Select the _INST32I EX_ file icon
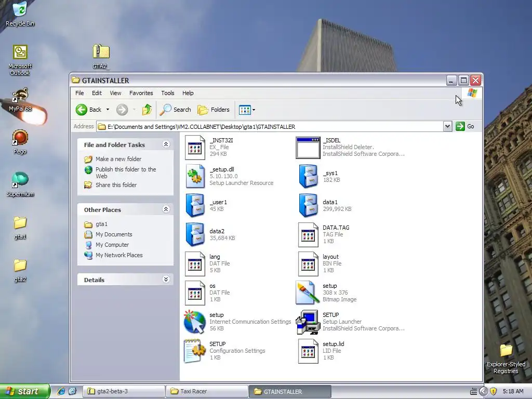532x399 pixels. pos(195,148)
